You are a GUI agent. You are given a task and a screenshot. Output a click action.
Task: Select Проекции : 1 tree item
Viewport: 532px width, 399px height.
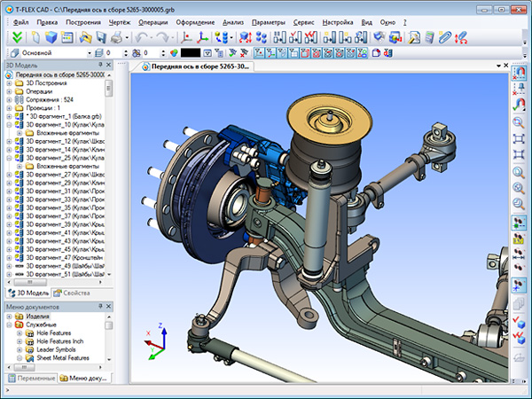click(x=43, y=108)
